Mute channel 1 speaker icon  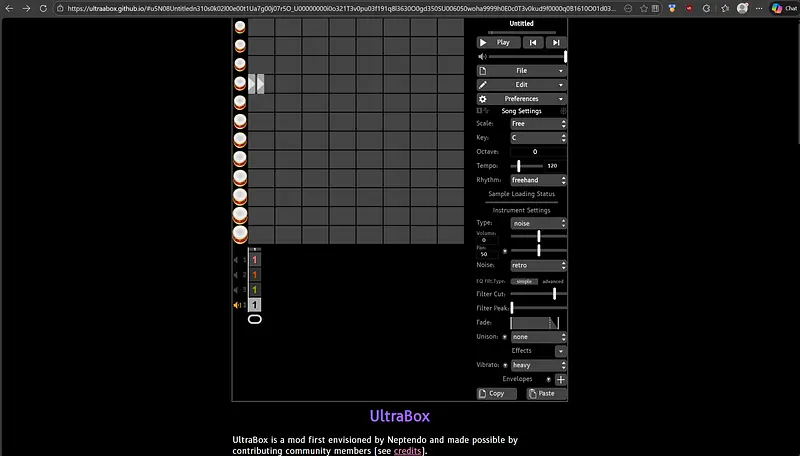pos(237,260)
